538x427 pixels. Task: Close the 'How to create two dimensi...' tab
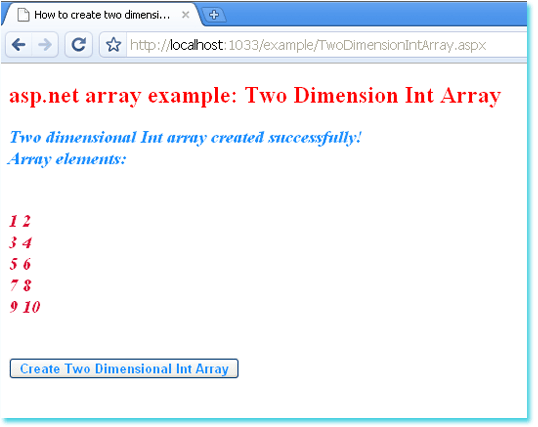click(x=185, y=15)
